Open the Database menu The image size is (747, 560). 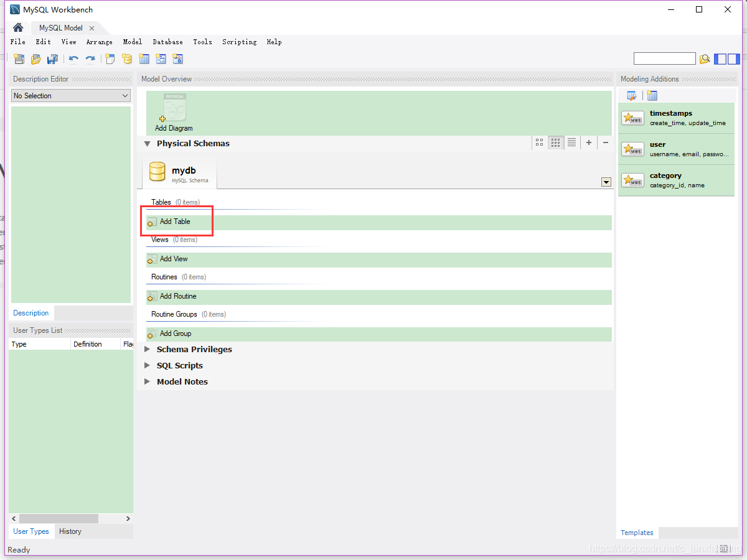[x=167, y=42]
